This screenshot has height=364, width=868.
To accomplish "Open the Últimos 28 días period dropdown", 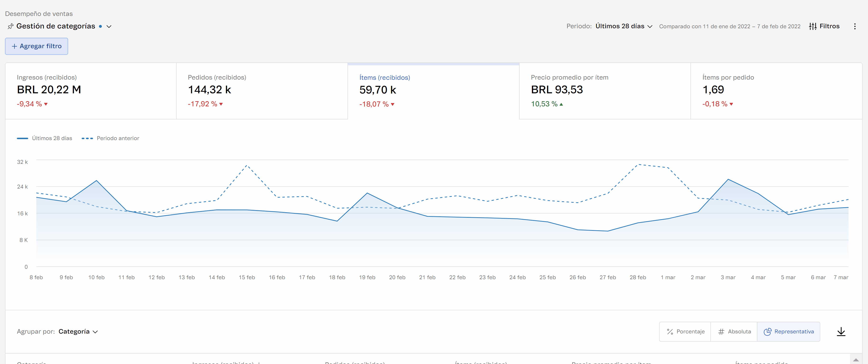I will [624, 26].
